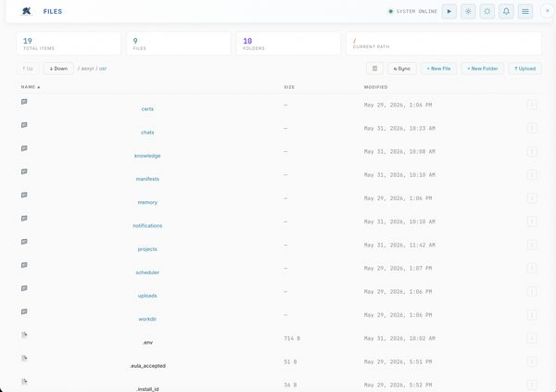Create a folder with New Folder

pyautogui.click(x=482, y=69)
